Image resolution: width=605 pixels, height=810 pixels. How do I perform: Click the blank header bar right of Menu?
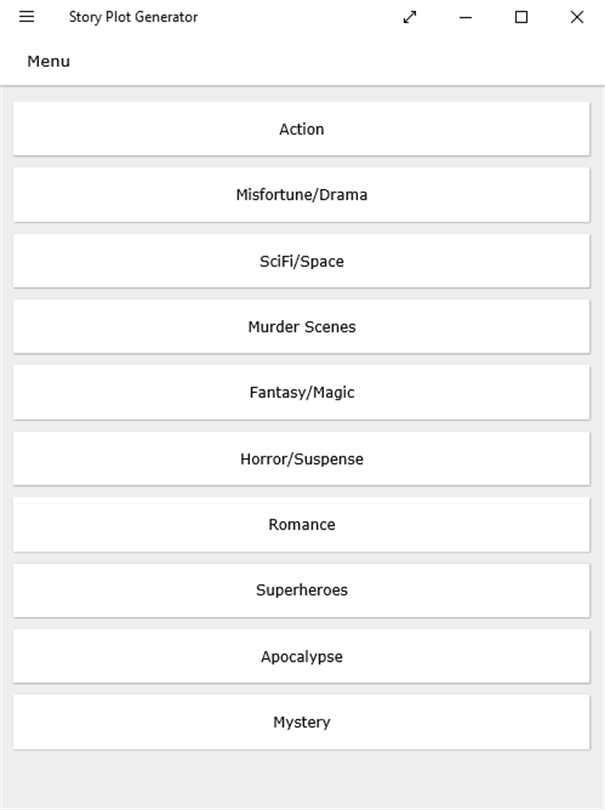[x=330, y=62]
